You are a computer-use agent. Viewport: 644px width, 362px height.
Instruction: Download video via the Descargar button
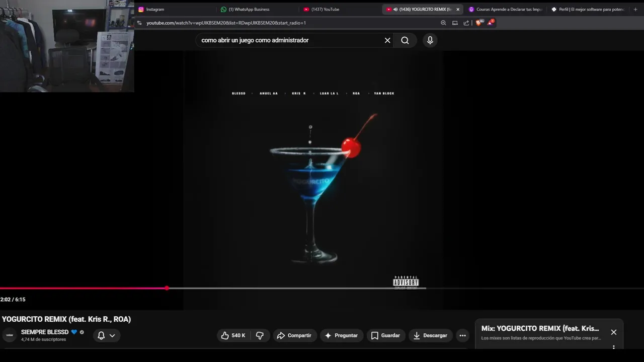click(431, 335)
